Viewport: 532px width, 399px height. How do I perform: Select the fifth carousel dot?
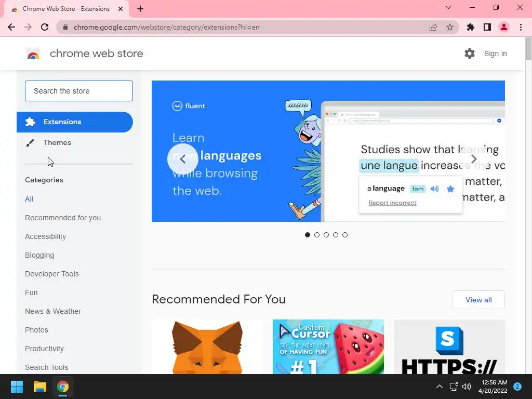tap(345, 235)
